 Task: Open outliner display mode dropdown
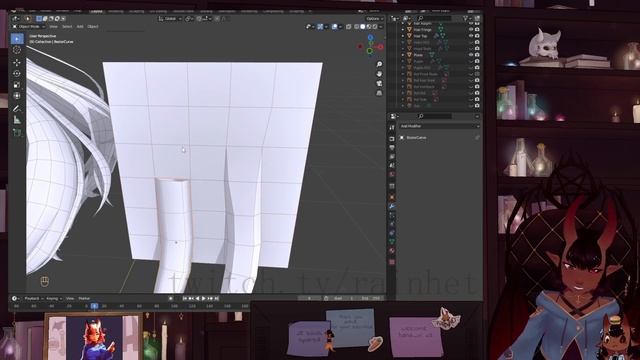394,18
